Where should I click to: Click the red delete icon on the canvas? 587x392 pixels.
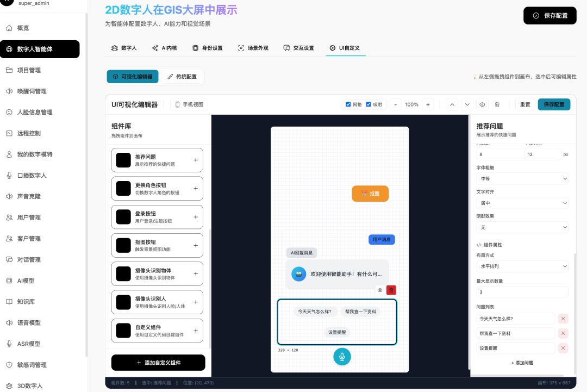(391, 290)
